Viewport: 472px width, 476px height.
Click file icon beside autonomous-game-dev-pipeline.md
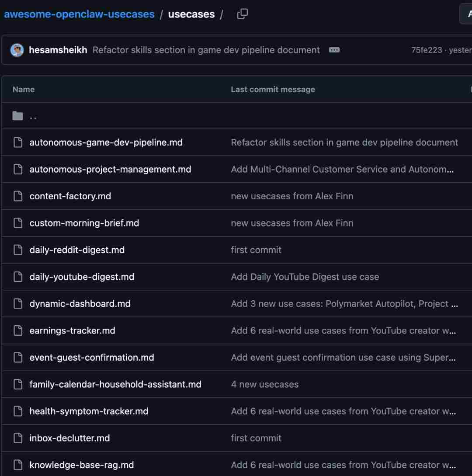tap(17, 142)
